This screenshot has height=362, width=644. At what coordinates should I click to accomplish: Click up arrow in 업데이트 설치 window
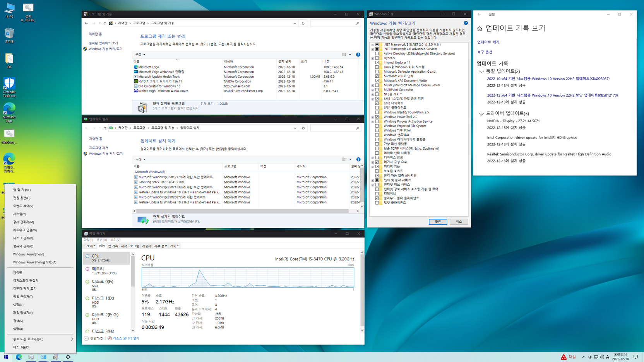point(105,128)
